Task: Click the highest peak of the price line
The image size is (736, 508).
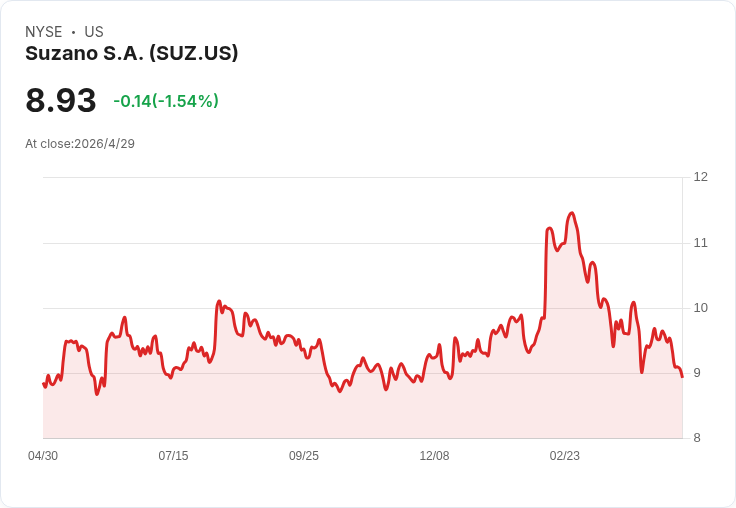Action: 571,213
